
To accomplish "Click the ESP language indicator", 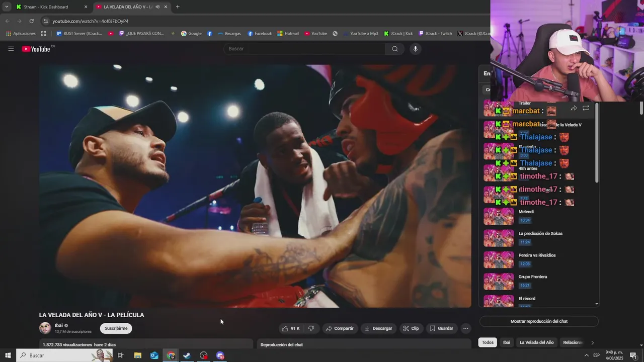I will [x=596, y=355].
